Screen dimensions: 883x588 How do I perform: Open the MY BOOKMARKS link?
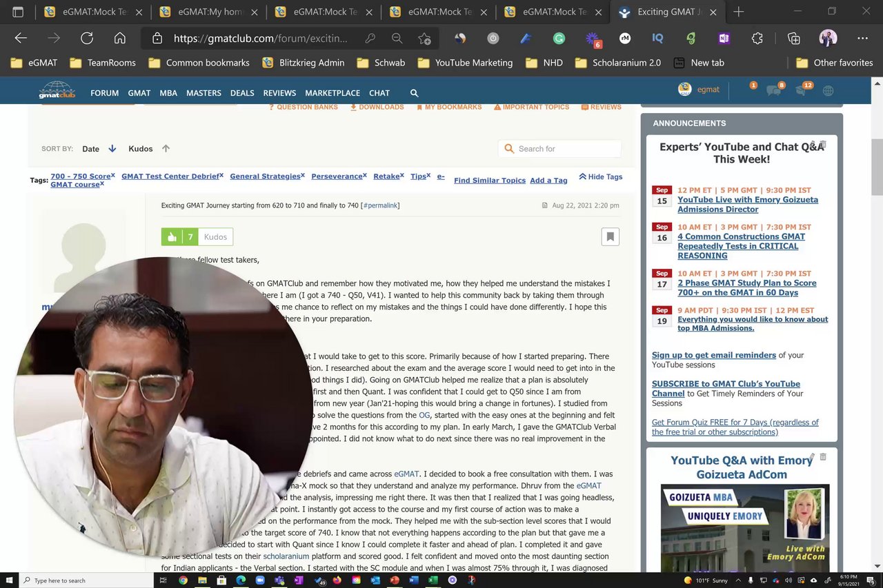449,107
